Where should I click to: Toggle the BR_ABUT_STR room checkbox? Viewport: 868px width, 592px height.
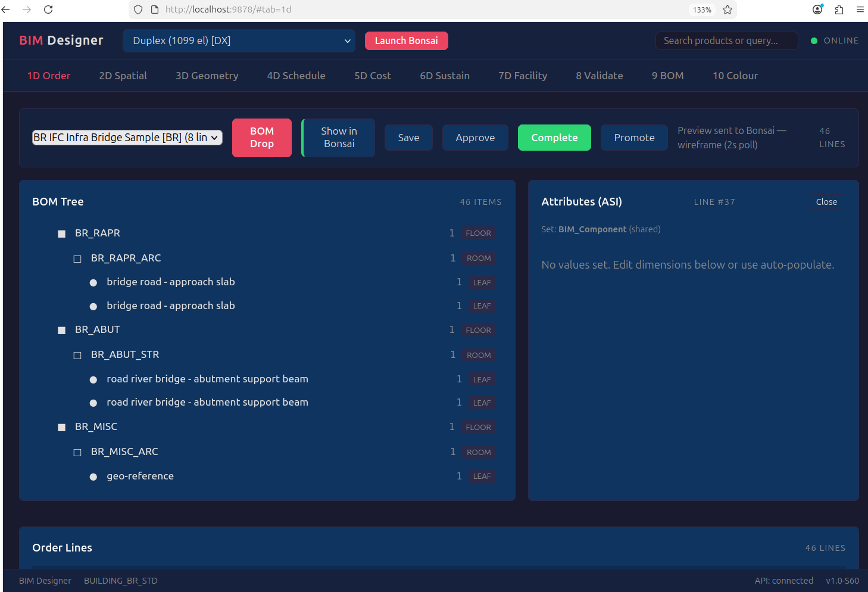[77, 355]
